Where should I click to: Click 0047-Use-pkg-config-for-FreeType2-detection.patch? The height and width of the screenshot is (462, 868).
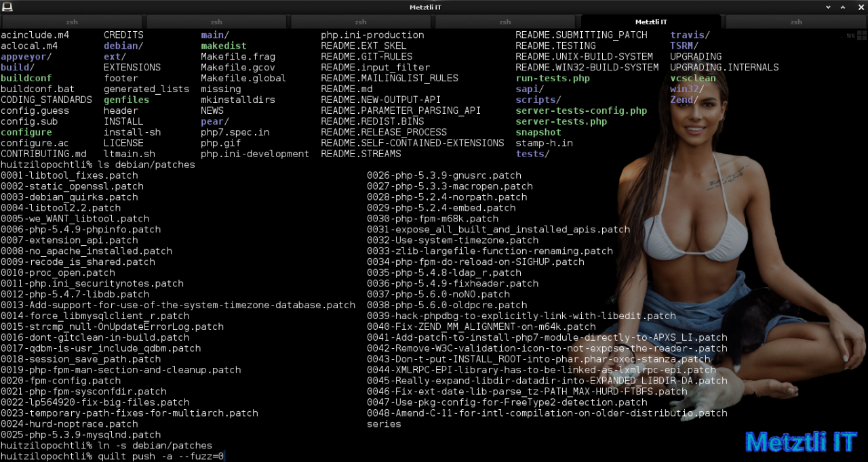507,402
